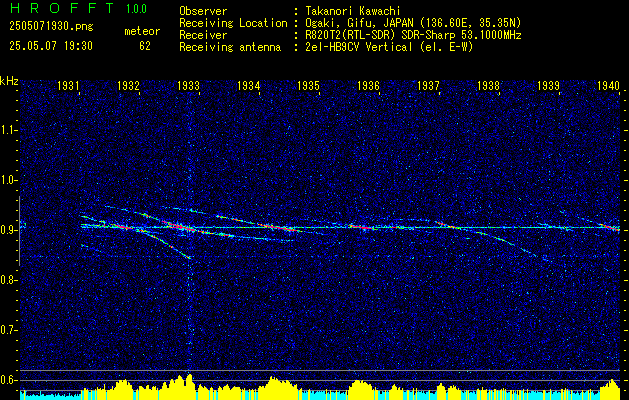Click the 1939 time marker
This screenshot has height=400, width=629.
point(548,85)
